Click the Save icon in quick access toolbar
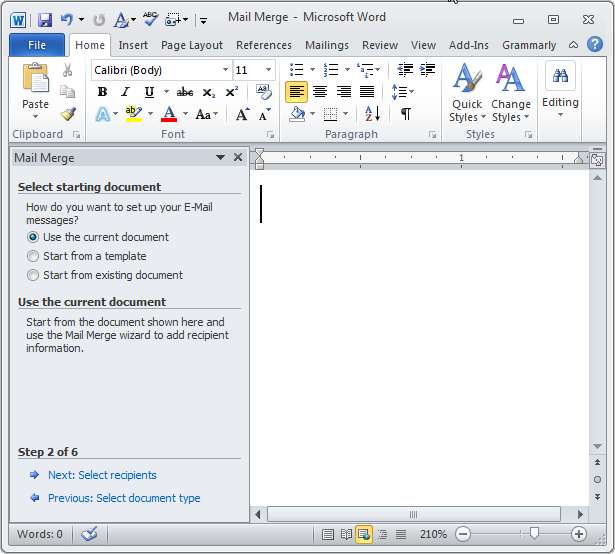Screen dimensions: 615x554 [x=45, y=19]
